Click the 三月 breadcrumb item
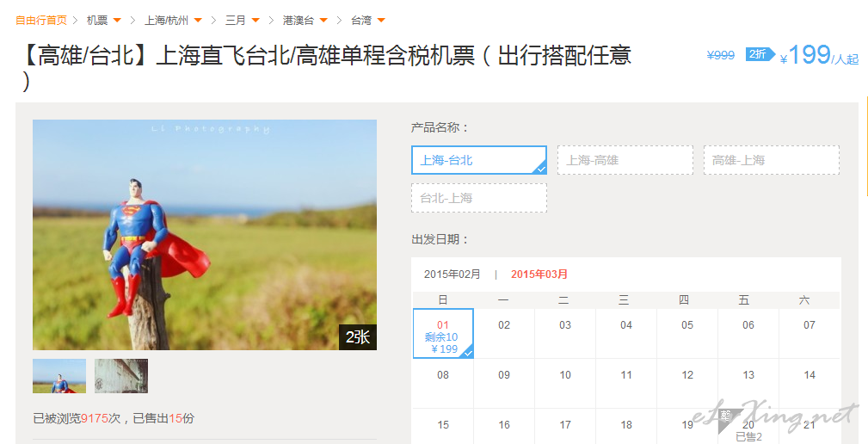 tap(235, 21)
